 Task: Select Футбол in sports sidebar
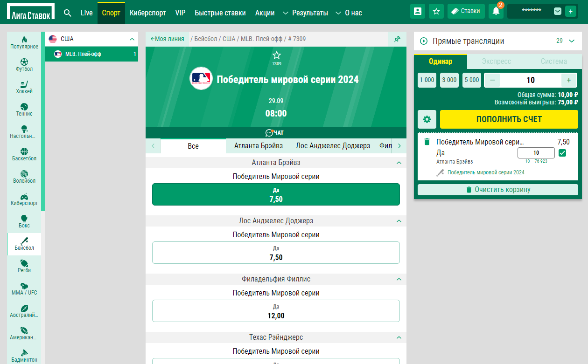tap(24, 65)
